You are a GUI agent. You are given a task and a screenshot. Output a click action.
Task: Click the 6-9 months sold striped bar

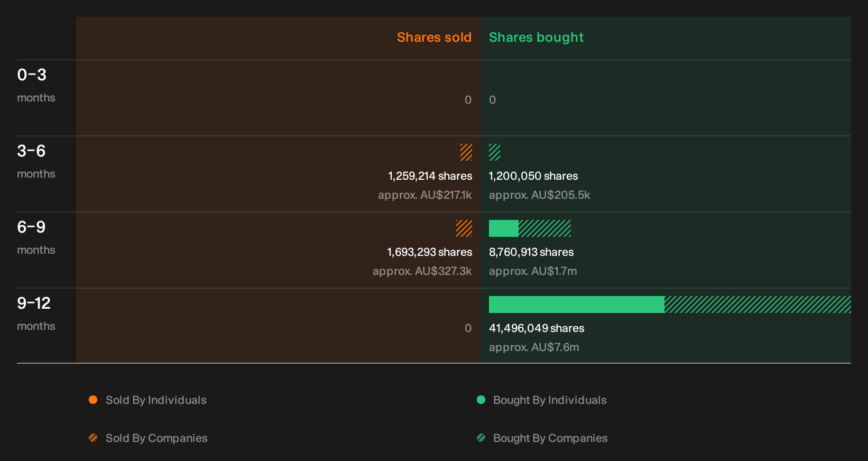464,228
